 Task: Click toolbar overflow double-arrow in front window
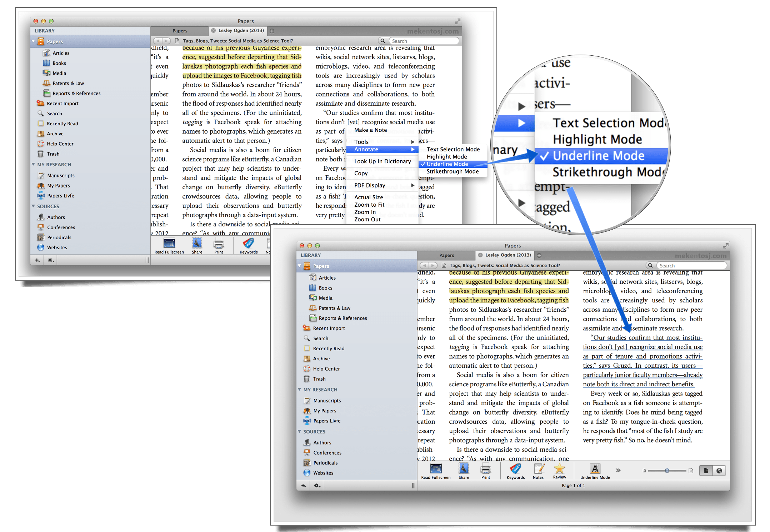coord(618,470)
